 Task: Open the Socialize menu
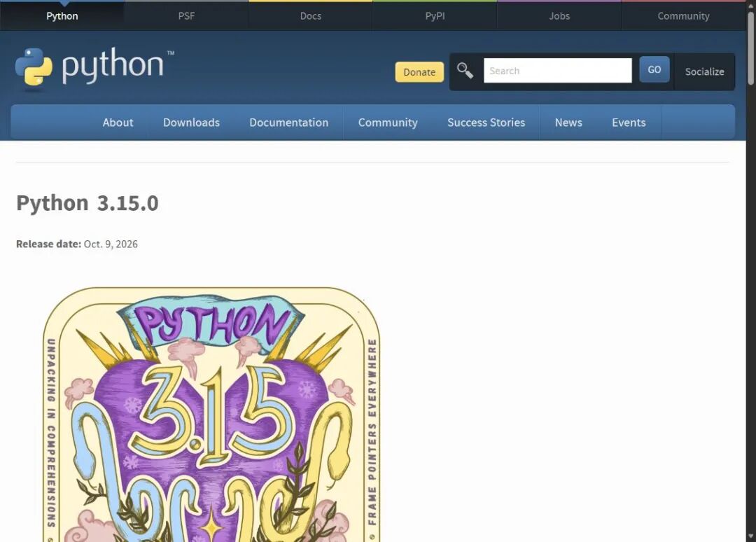click(704, 71)
